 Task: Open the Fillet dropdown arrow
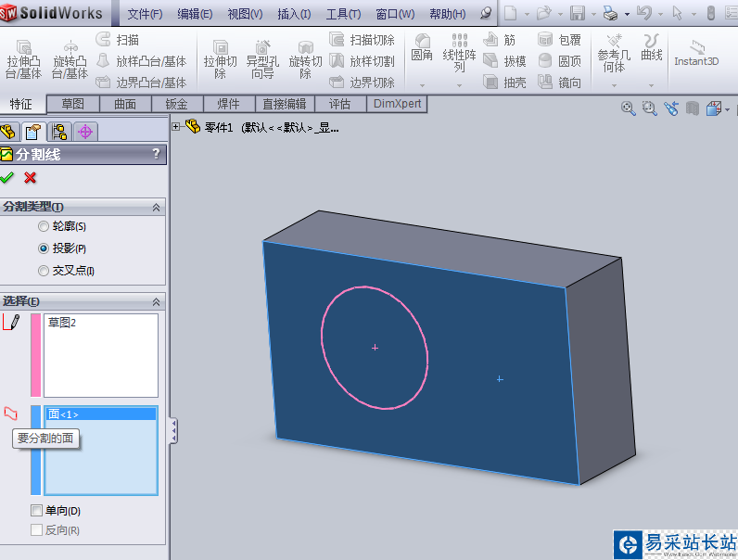tap(422, 85)
